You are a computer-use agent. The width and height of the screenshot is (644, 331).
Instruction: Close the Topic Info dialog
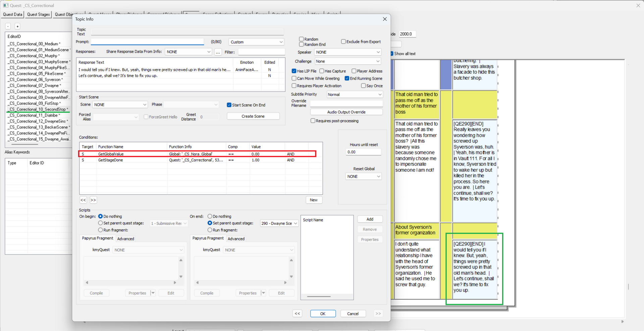[385, 19]
